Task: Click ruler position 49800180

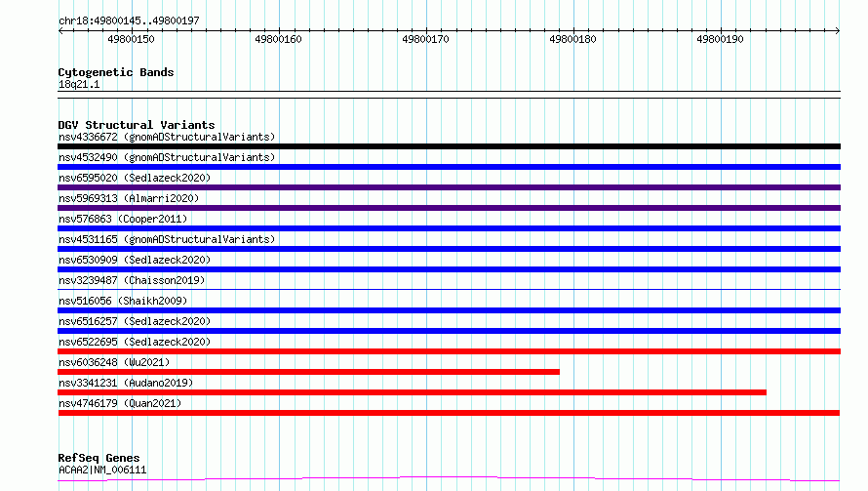Action: 572,39
